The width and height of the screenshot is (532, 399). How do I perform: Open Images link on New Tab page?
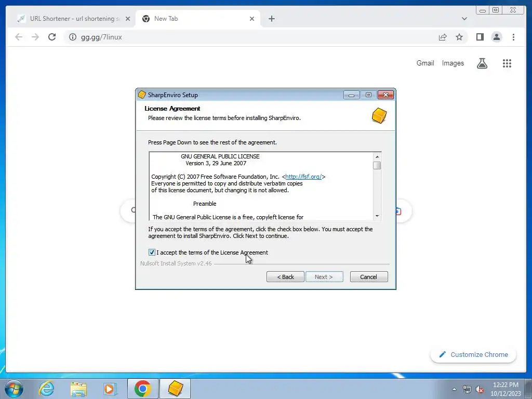tap(453, 63)
